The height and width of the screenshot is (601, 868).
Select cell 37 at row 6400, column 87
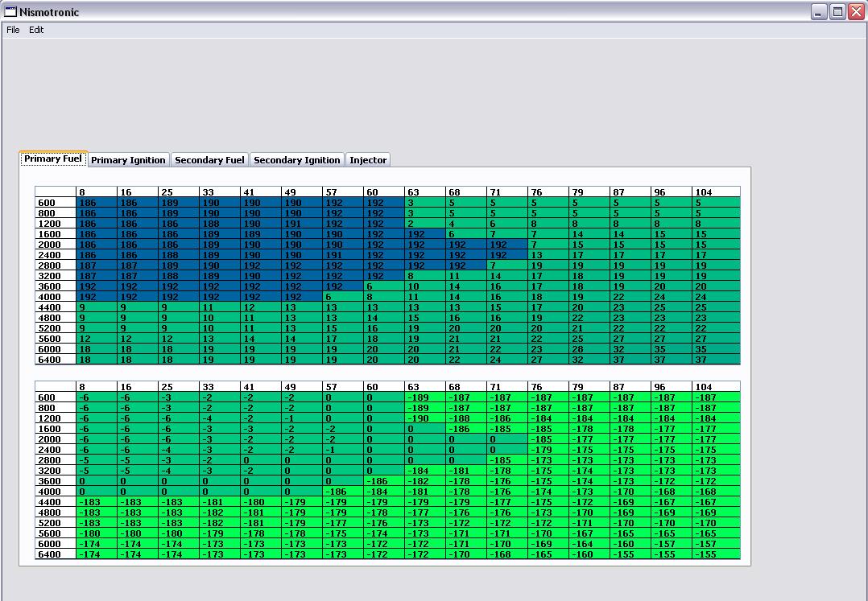click(630, 360)
